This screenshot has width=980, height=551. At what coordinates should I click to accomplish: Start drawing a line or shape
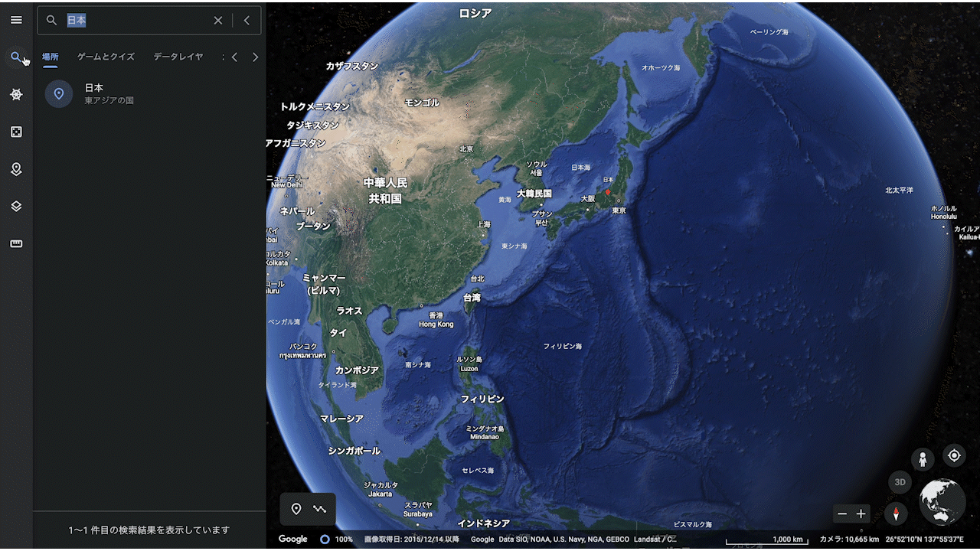click(x=319, y=509)
